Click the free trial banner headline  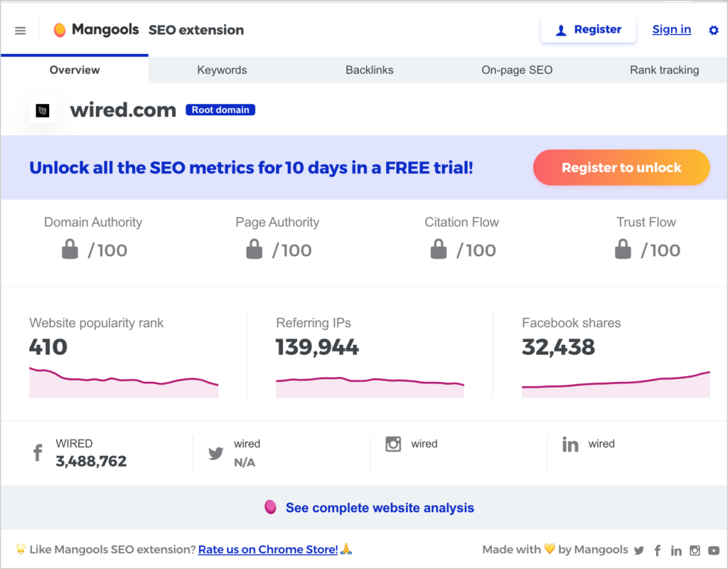pos(251,168)
